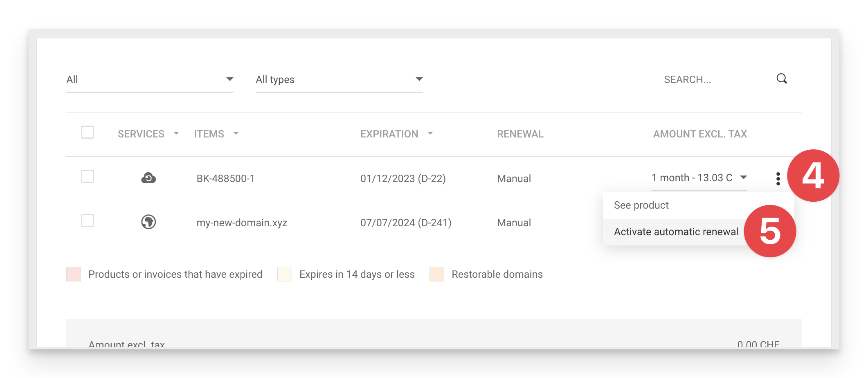Toggle the select-all checkbox in table header

pos(87,132)
